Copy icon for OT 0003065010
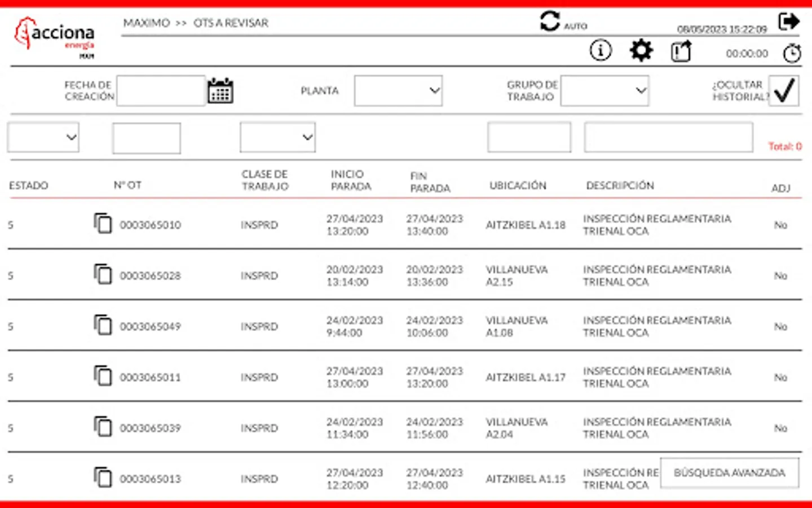 103,224
